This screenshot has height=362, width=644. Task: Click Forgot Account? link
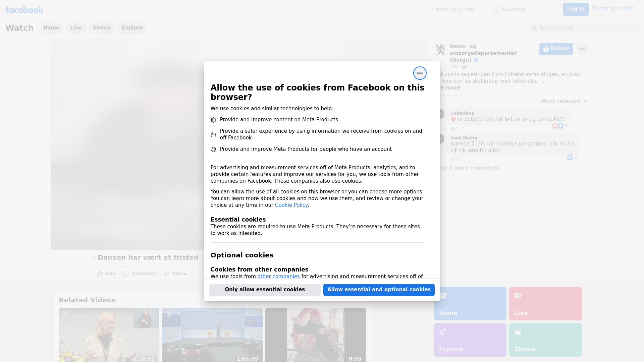pos(613,9)
